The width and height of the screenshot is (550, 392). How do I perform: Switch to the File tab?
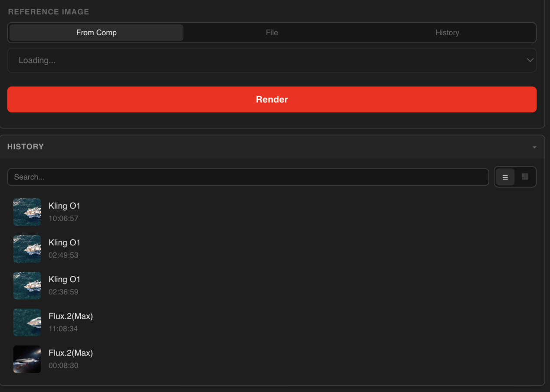(x=272, y=33)
